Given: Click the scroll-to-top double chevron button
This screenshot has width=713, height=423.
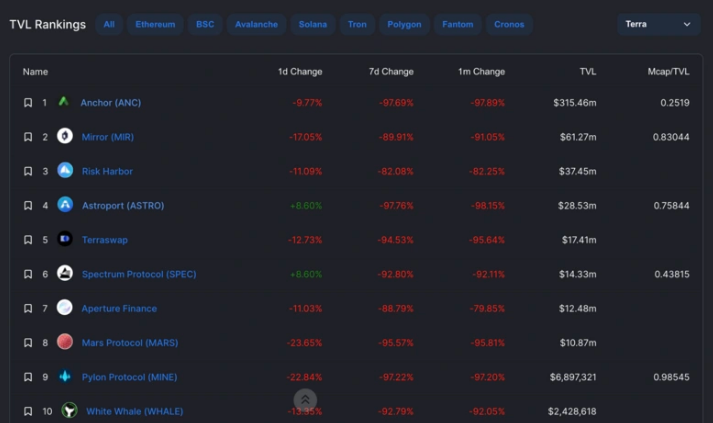Looking at the screenshot, I should [305, 400].
